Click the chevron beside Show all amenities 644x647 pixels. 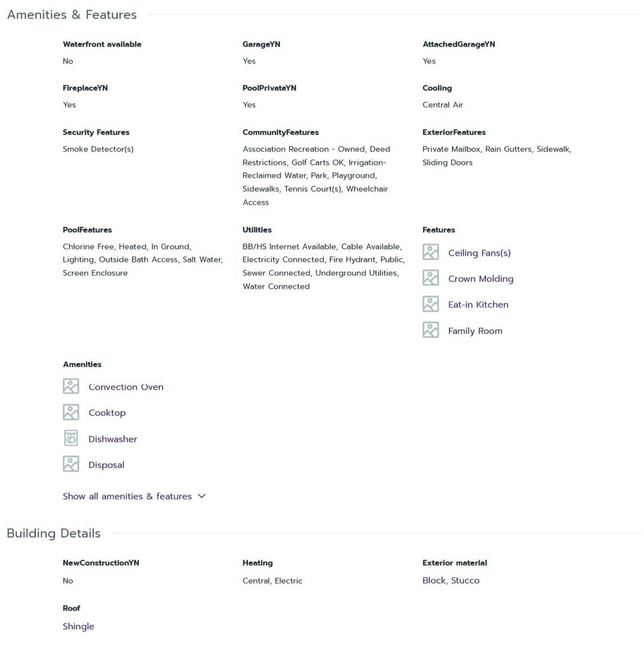(201, 496)
